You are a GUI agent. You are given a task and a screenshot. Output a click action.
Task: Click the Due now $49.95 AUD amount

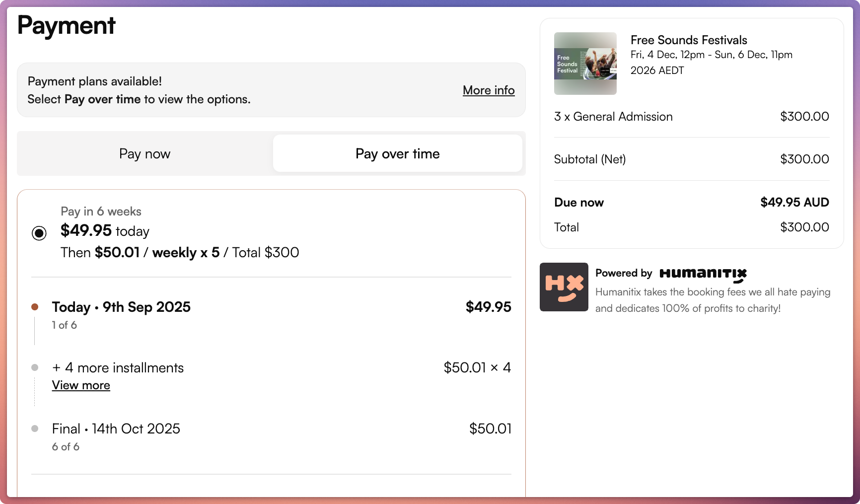[x=794, y=203]
